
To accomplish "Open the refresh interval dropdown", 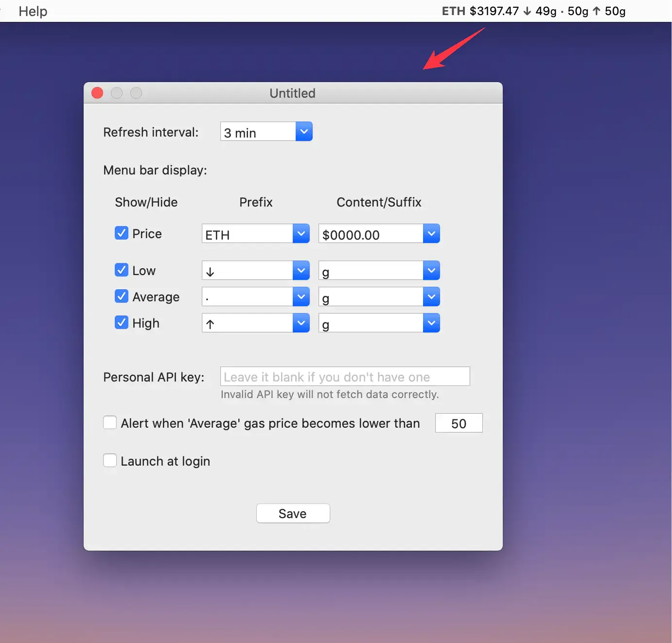I will [x=303, y=131].
